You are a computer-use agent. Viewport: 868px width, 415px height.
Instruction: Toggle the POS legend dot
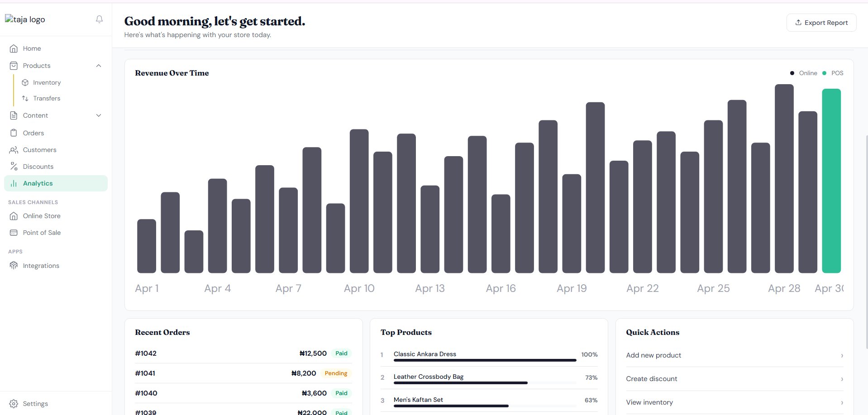(824, 73)
